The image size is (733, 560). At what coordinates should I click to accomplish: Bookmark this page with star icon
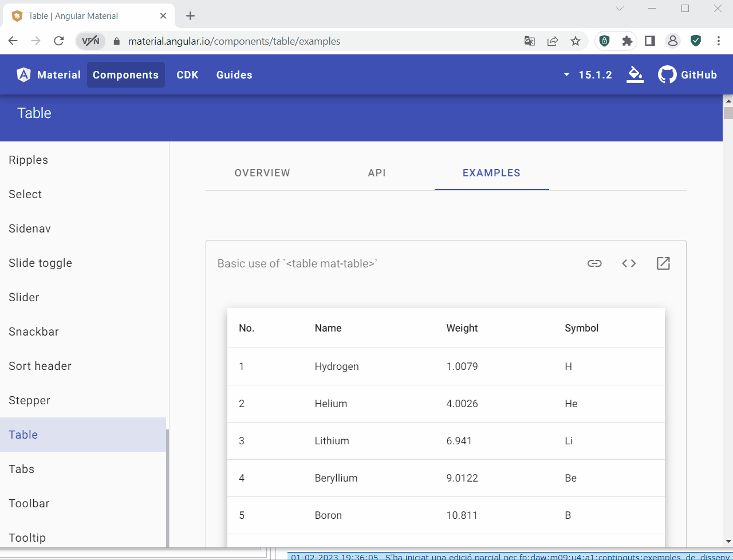[x=576, y=41]
